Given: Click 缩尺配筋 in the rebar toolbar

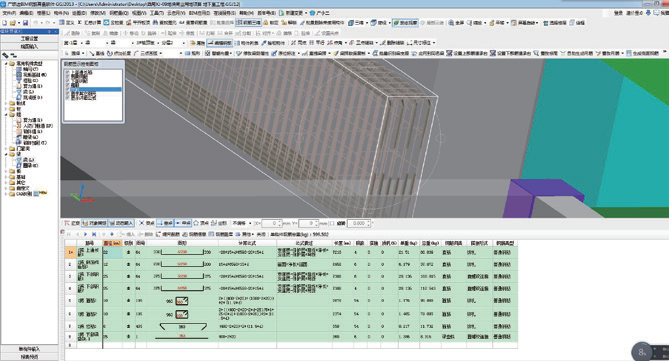Looking at the screenshot, I should (168, 234).
